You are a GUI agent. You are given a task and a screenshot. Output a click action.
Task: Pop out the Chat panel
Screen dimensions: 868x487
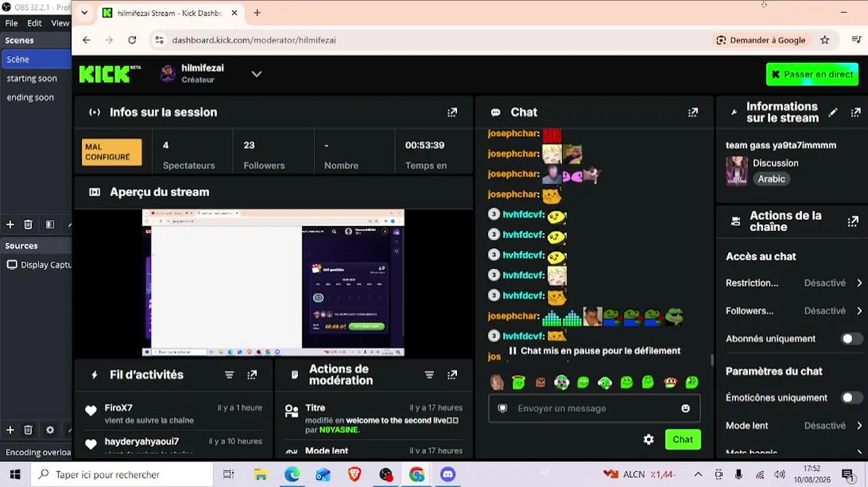pos(693,112)
